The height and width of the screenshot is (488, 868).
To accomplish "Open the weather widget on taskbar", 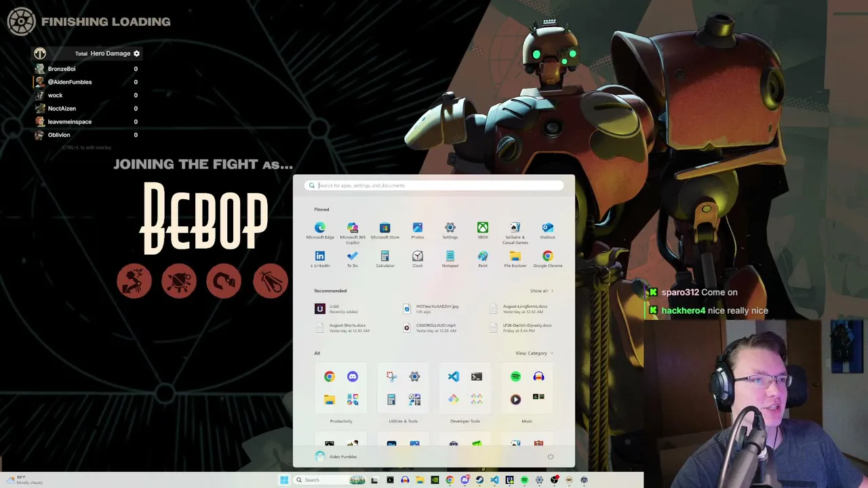I will 24,480.
